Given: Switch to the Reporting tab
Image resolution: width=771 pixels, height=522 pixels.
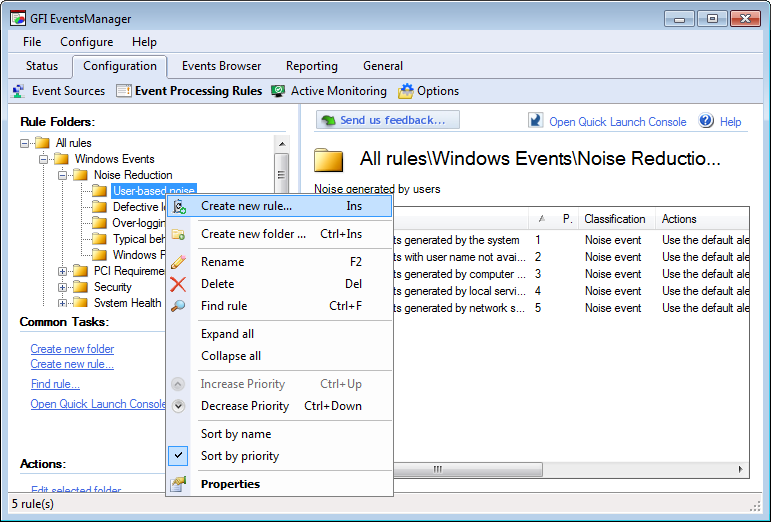Looking at the screenshot, I should [312, 66].
